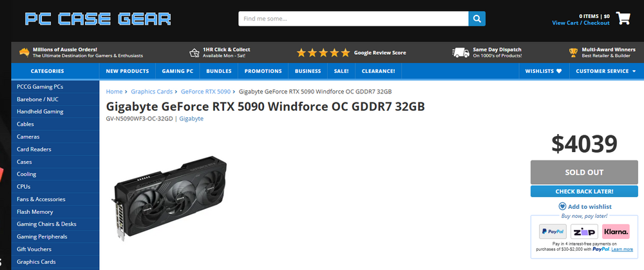
Task: Click the PC Case Gear logo
Action: tap(98, 19)
